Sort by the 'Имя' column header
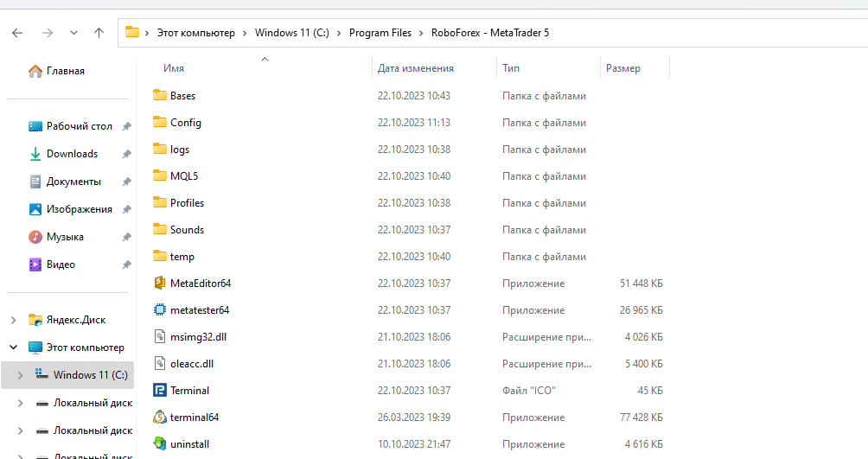The height and width of the screenshot is (459, 868). pos(174,68)
